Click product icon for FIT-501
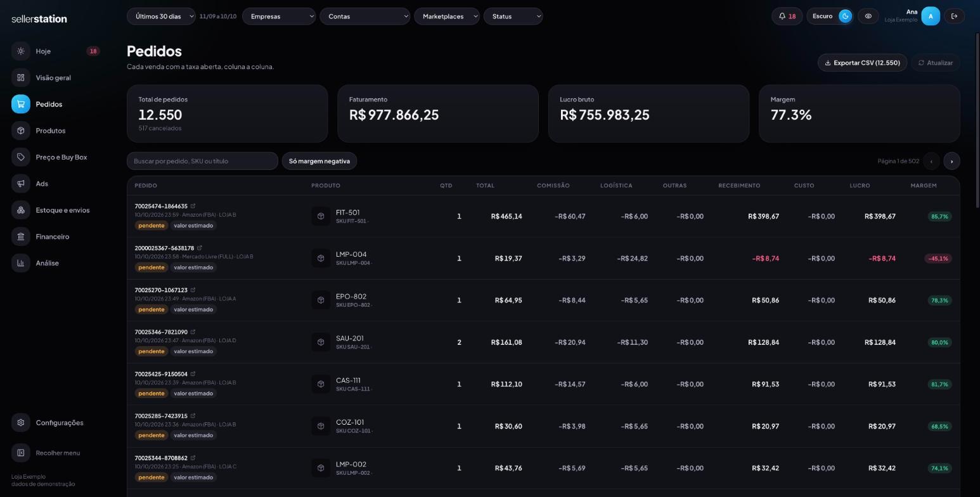 pyautogui.click(x=321, y=217)
